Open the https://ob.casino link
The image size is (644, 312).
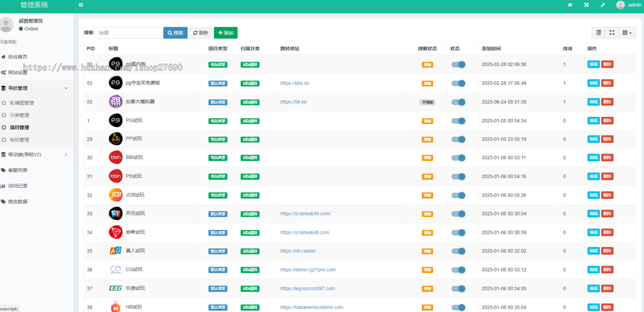pos(298,251)
